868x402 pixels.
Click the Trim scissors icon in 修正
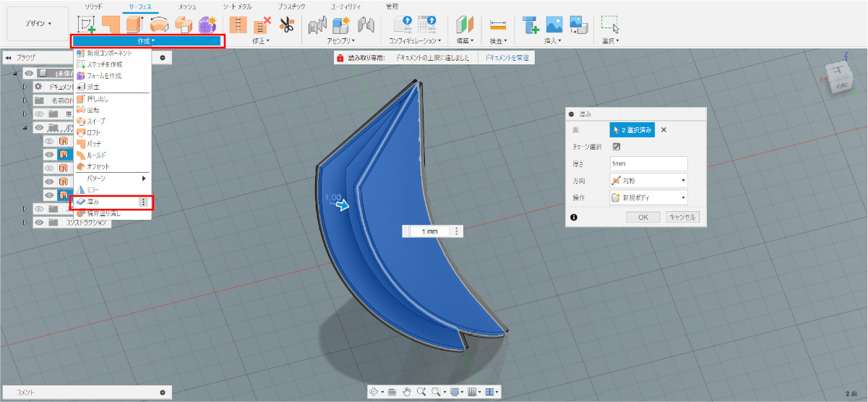click(x=285, y=25)
